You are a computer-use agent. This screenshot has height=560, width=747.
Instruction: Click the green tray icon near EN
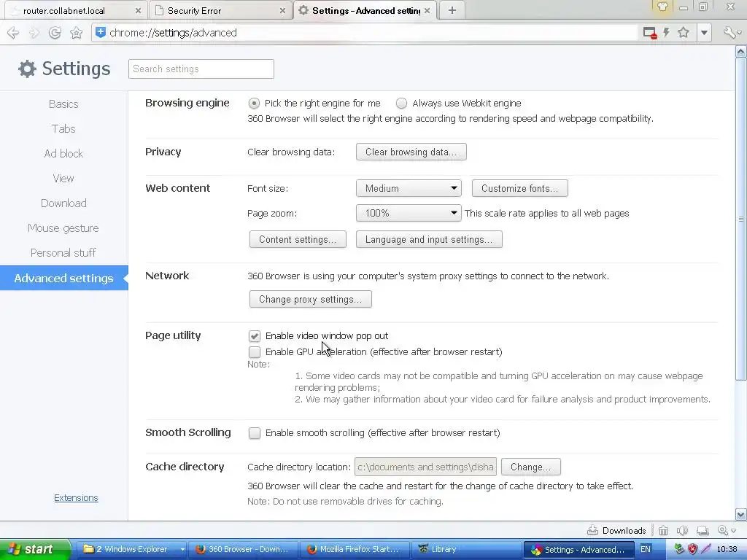[x=679, y=549]
